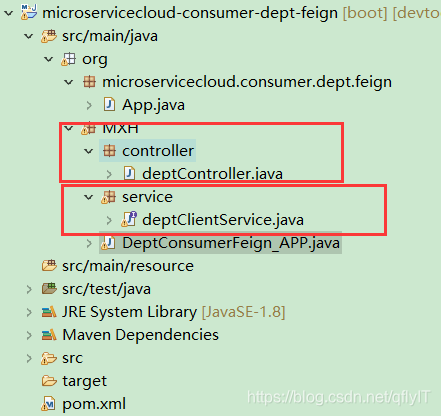Collapse the org package node
Image resolution: width=441 pixels, height=416 pixels.
point(49,59)
